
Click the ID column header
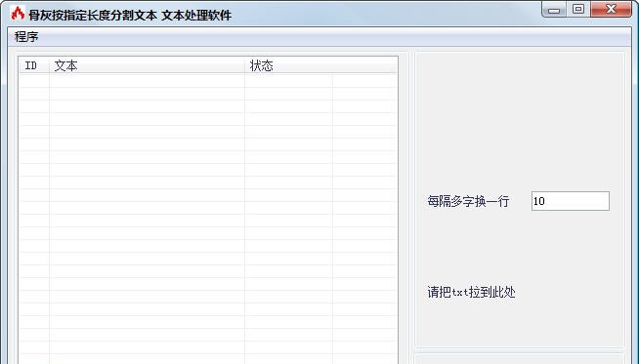[34, 65]
